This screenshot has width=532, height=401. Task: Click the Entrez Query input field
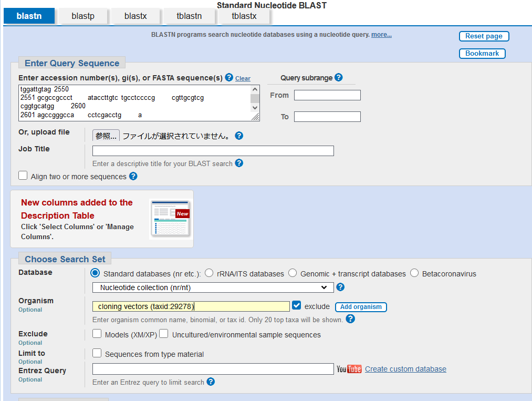(213, 369)
